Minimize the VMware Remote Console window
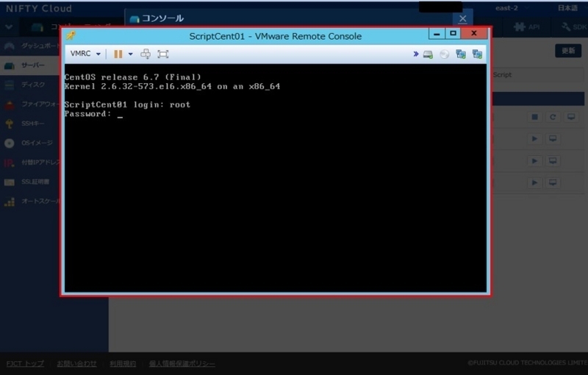 [x=437, y=34]
